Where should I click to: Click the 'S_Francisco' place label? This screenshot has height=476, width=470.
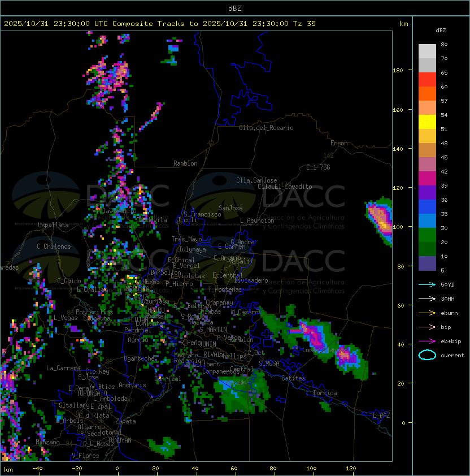pos(202,214)
